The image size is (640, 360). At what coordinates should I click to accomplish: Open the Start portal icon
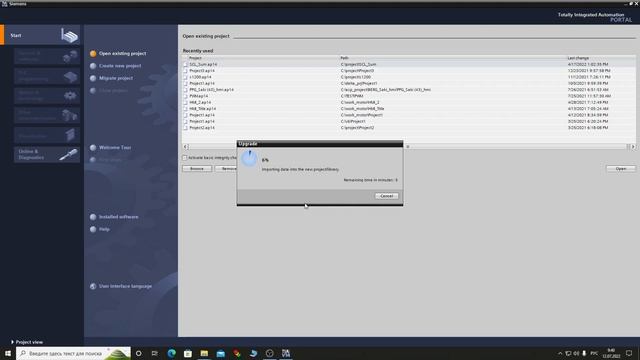[69, 36]
